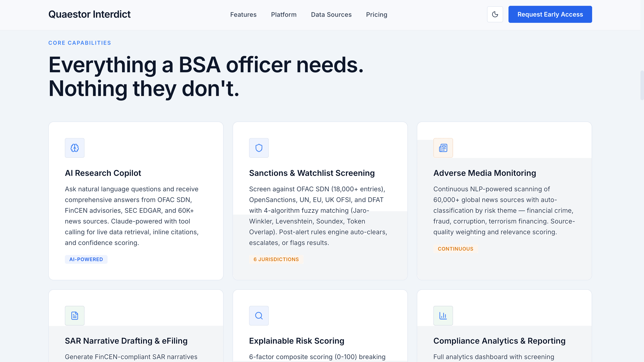Click the brain icon on AI Research Copilot card
The height and width of the screenshot is (362, 644).
[74, 148]
